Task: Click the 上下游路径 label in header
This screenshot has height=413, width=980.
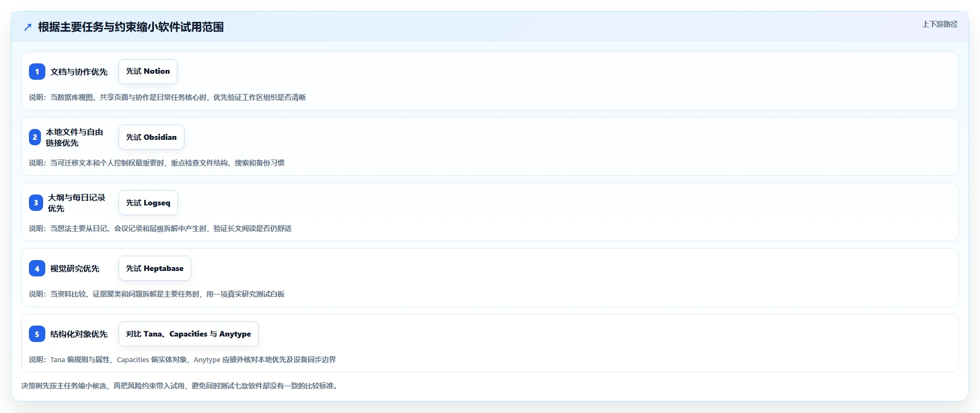Action: click(940, 24)
